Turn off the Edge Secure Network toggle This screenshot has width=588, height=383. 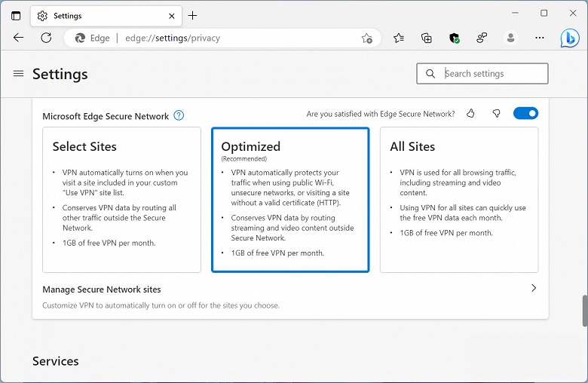(525, 114)
